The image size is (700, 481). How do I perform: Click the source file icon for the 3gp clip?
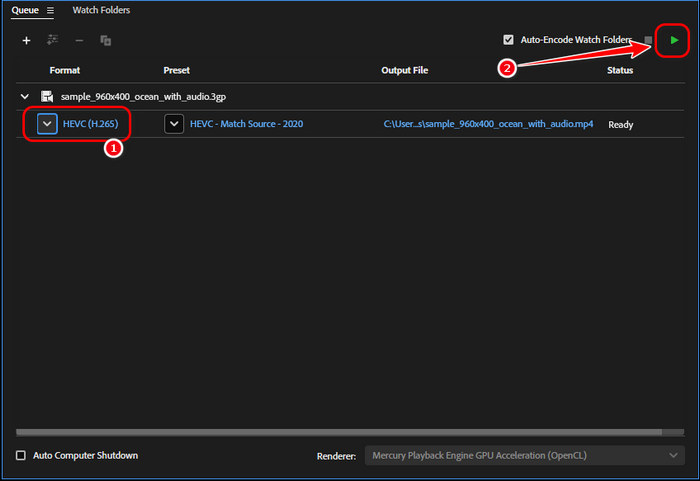pos(47,97)
